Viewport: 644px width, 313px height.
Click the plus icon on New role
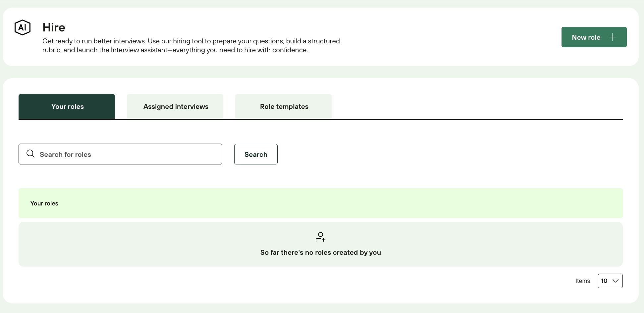pos(613,37)
